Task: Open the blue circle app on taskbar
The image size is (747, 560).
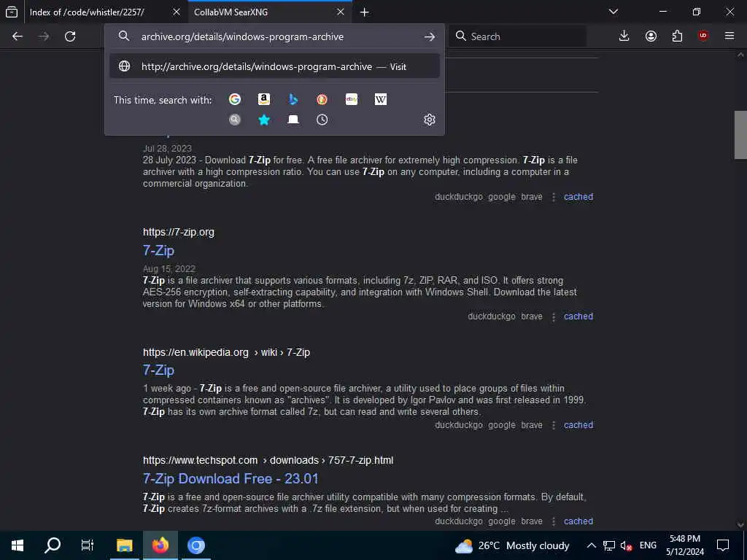Action: coord(196,545)
